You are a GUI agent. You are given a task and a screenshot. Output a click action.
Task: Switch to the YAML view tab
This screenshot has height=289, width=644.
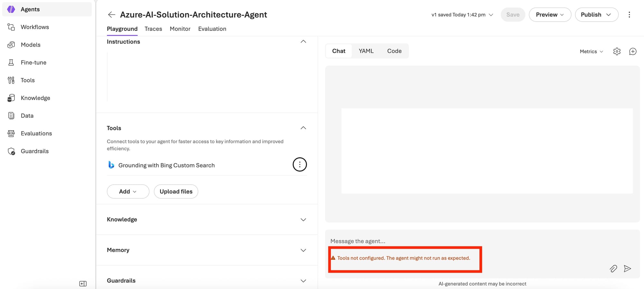tap(366, 51)
